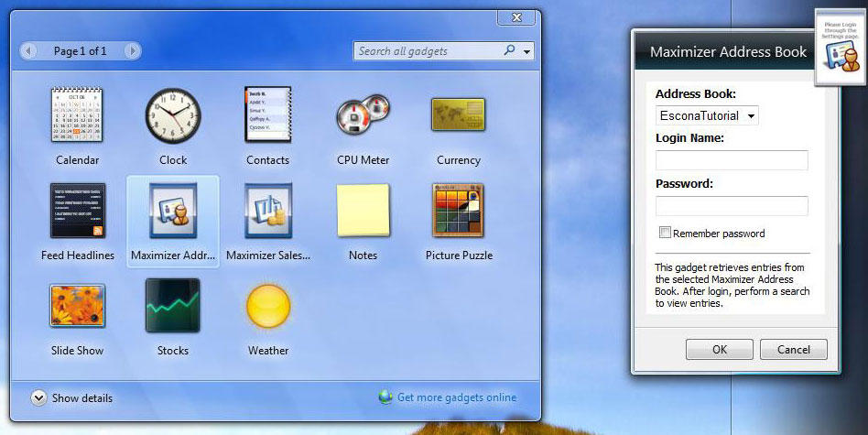
Task: Select the Stocks gadget icon
Action: 173,306
